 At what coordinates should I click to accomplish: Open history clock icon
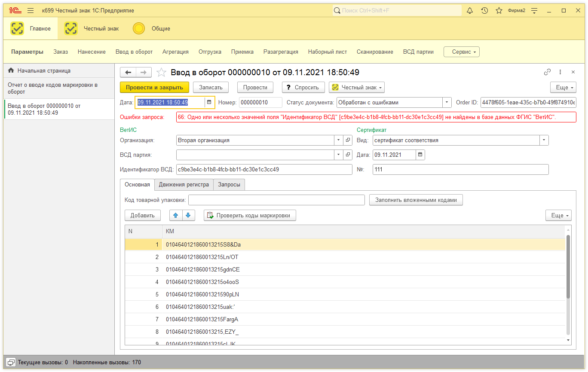coord(484,10)
